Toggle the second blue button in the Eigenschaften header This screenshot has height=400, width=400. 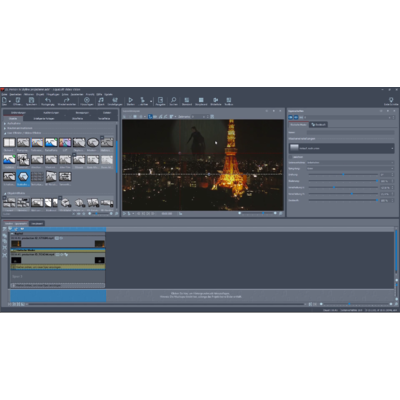point(296,117)
